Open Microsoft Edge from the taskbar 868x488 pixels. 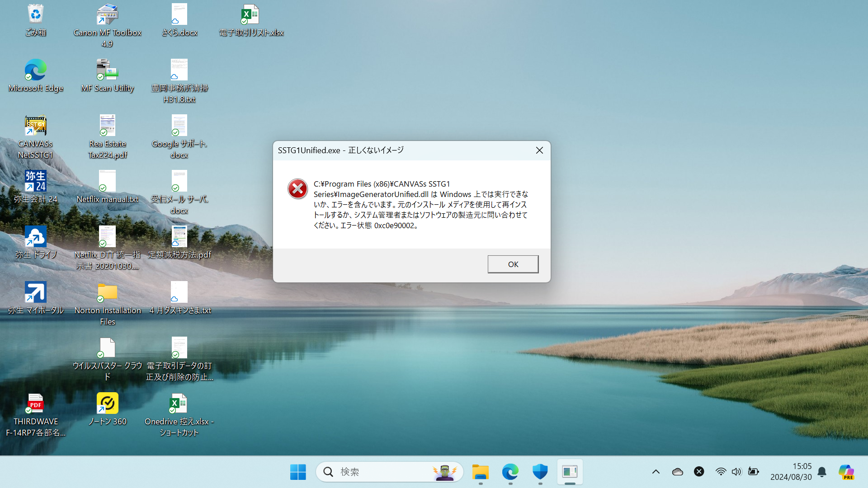click(510, 472)
